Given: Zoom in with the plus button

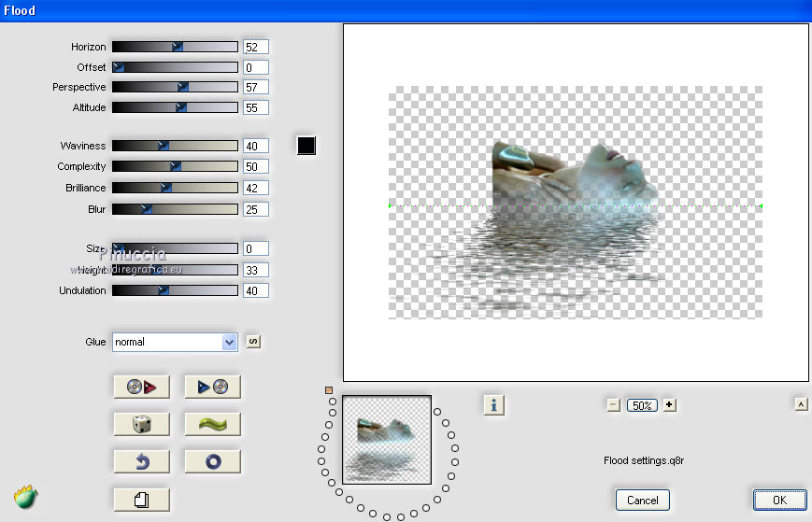Looking at the screenshot, I should coord(670,404).
